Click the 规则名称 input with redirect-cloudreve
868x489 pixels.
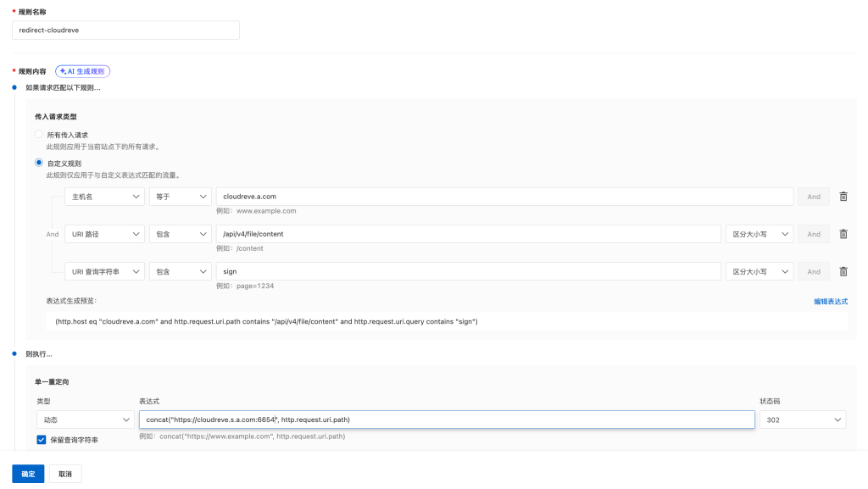tap(125, 30)
